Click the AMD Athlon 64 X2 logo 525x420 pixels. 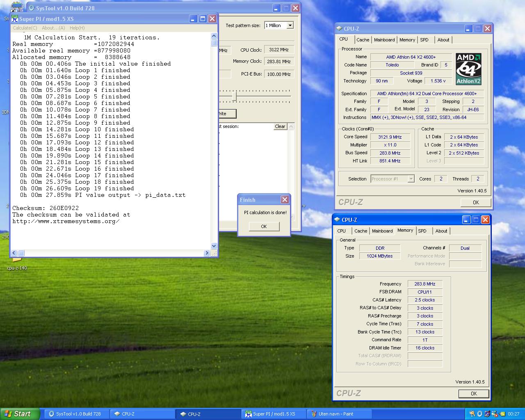[468, 68]
